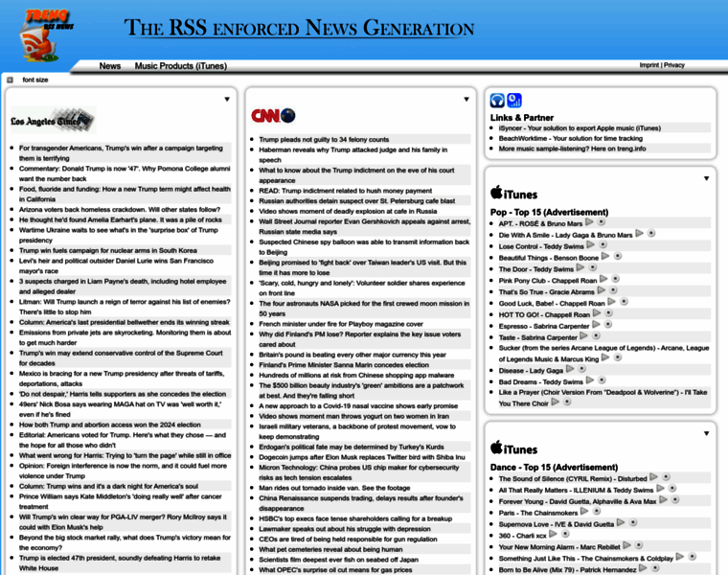Play sample of Espresso by Sabrina Carpenter
This screenshot has width=728, height=575.
click(x=597, y=324)
